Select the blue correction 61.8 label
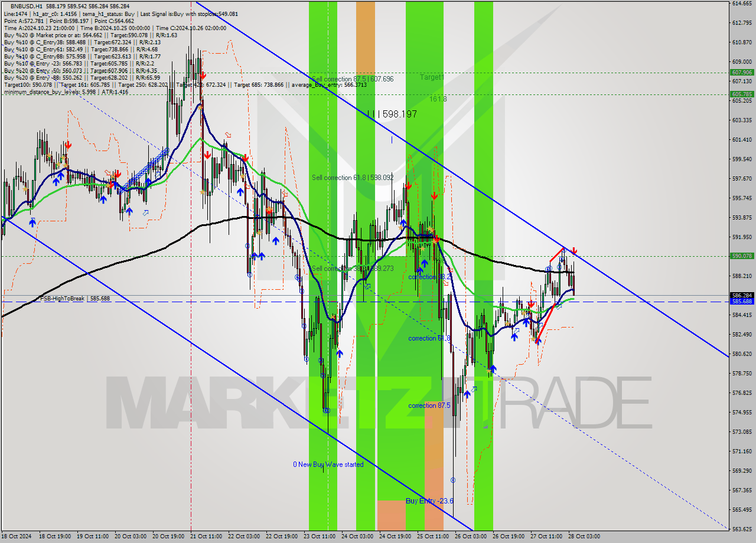This screenshot has height=543, width=756. click(429, 338)
